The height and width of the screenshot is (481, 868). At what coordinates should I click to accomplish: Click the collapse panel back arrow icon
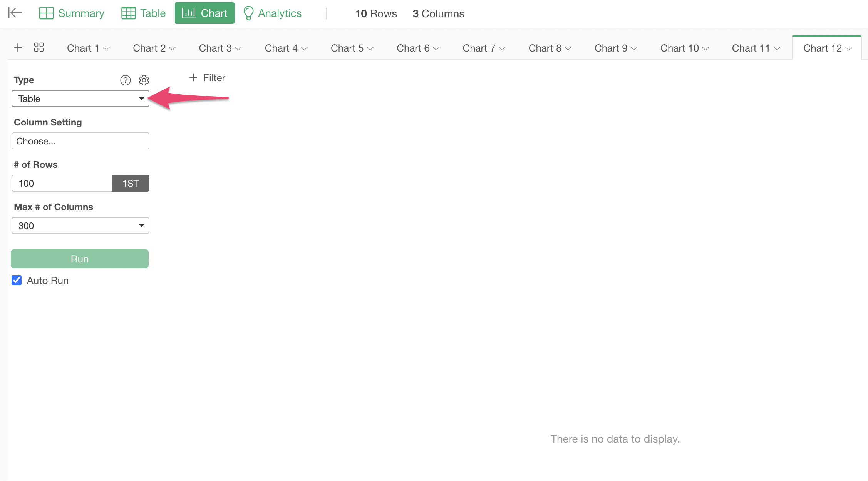(x=15, y=13)
